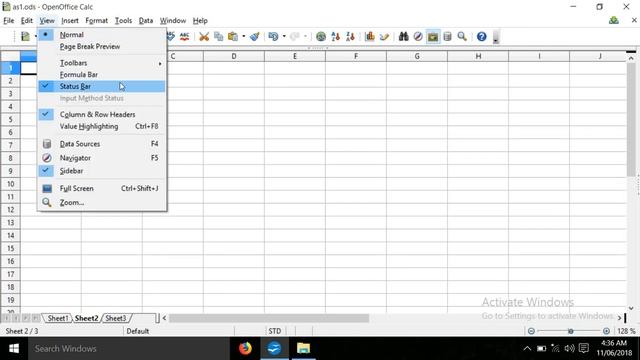The image size is (640, 360).
Task: Switch to Sheet1 tab
Action: [x=58, y=318]
